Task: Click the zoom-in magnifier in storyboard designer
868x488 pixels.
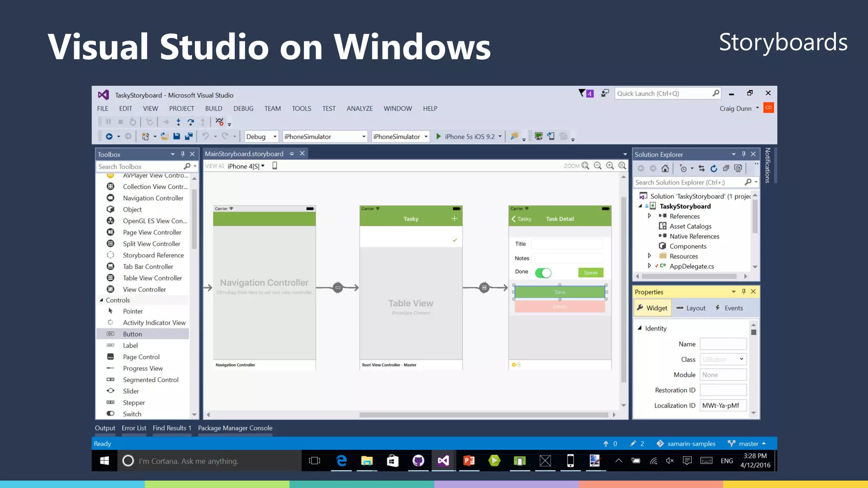Action: 610,166
